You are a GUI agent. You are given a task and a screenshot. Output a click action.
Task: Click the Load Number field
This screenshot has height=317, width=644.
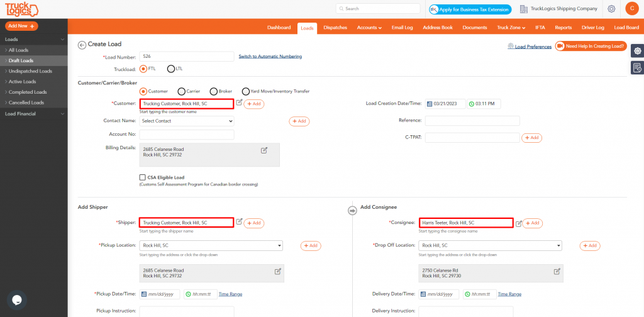pyautogui.click(x=187, y=56)
